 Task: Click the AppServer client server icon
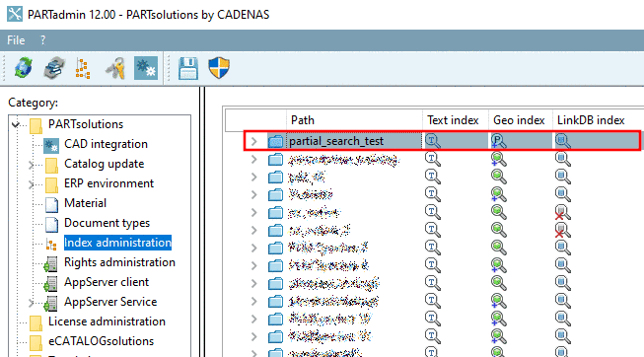(x=51, y=283)
